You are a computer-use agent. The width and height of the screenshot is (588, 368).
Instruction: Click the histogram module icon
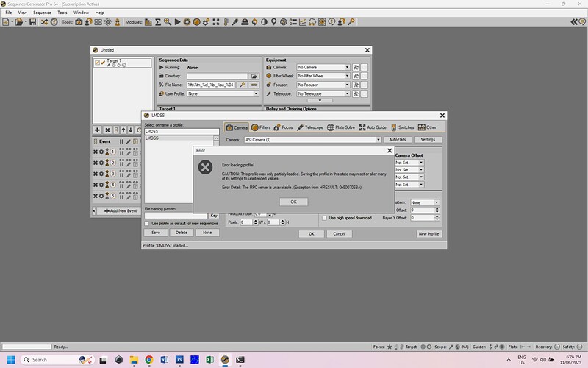pyautogui.click(x=148, y=22)
